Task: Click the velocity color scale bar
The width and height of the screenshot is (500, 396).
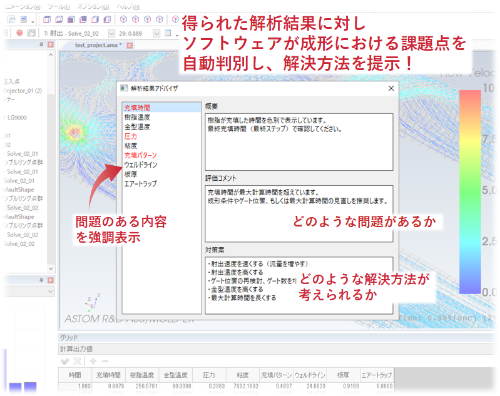Action: pos(470,192)
